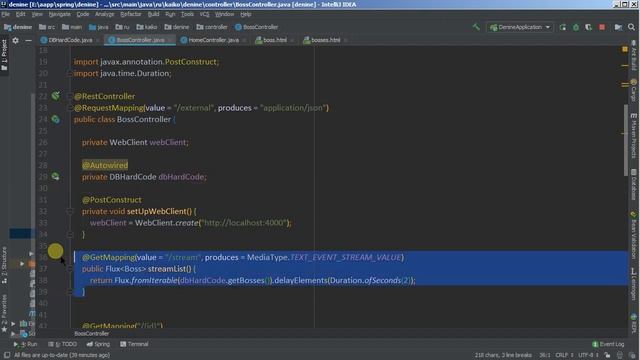Viewport: 640px width, 360px height.
Task: Switch to the BossController.java tab
Action: 140,40
